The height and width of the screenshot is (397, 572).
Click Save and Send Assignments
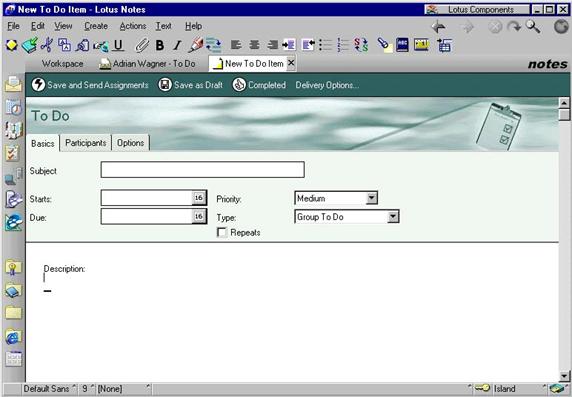coord(90,85)
